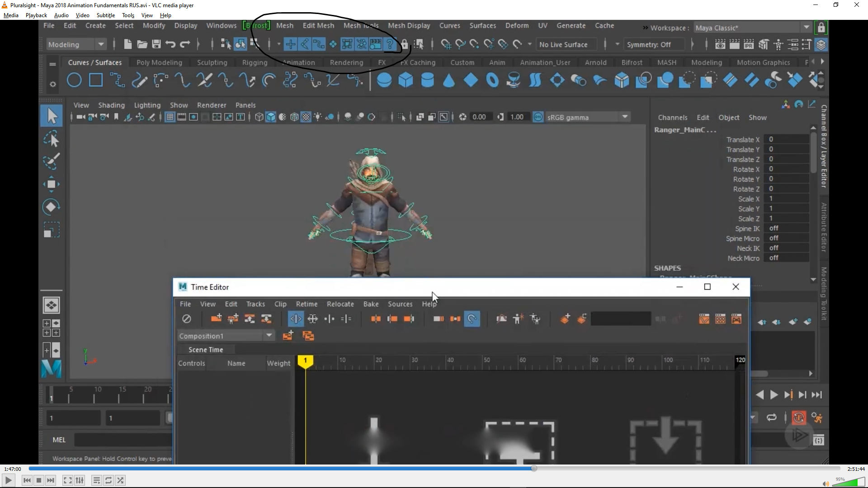Activate the Paint selection tool
The image size is (868, 488).
52,161
